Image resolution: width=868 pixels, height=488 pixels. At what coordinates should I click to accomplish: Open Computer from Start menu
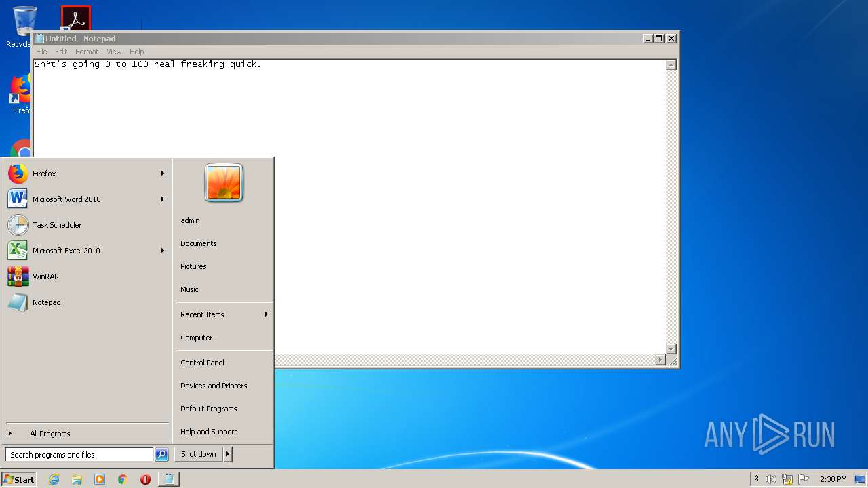[224, 338]
